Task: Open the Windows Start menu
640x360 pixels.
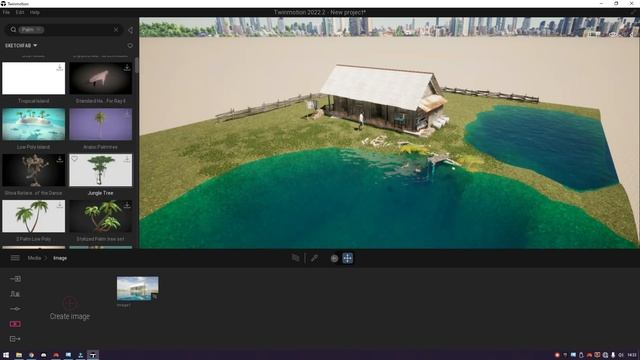Action: tap(6, 355)
